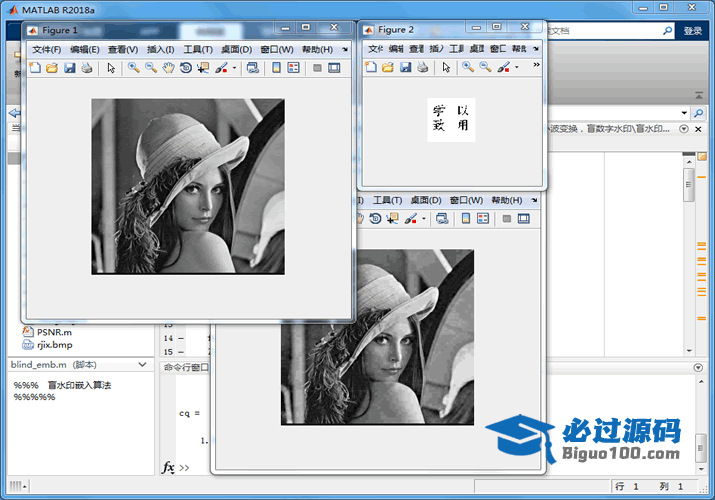Select Data Cursor tool in Figure 1
This screenshot has height=500, width=715.
coord(203,68)
